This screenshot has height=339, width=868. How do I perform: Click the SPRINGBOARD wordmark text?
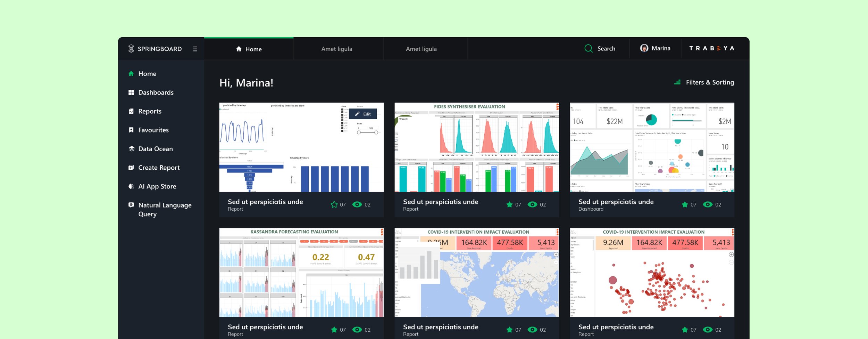pos(160,49)
